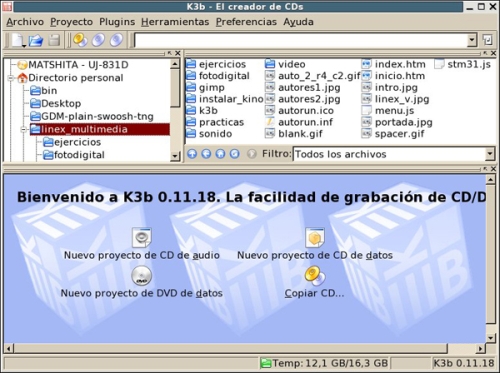This screenshot has height=373, width=500.
Task: Click the save project diskette icon
Action: coord(54,40)
